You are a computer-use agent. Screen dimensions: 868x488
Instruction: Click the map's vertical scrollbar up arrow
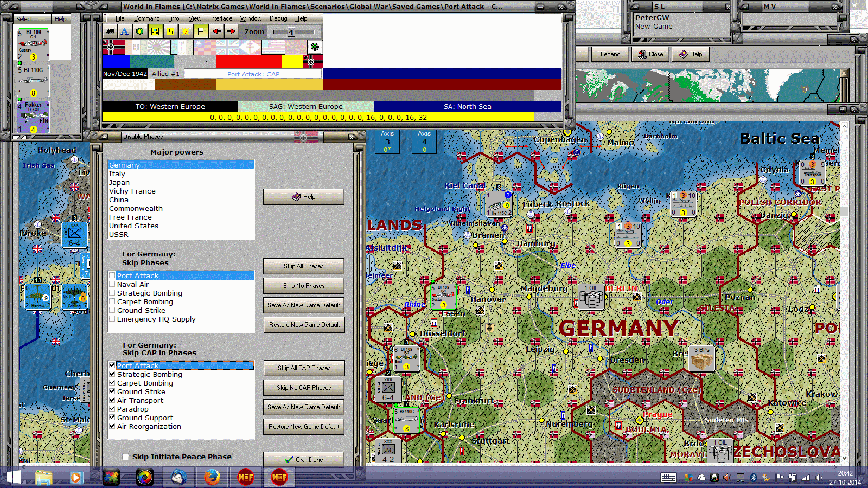pyautogui.click(x=844, y=126)
